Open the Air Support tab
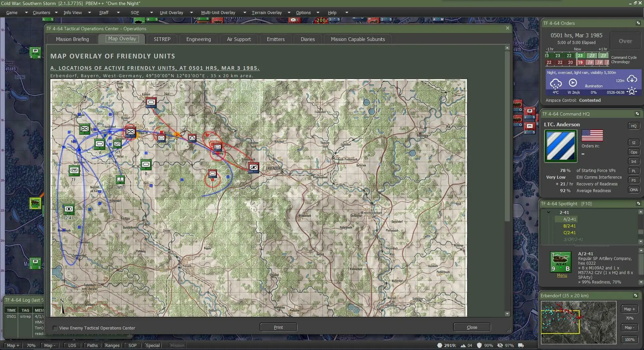 [239, 39]
